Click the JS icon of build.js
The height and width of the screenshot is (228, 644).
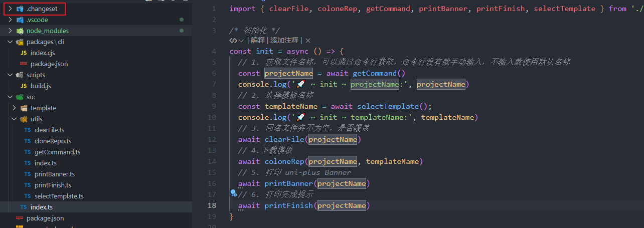[24, 86]
